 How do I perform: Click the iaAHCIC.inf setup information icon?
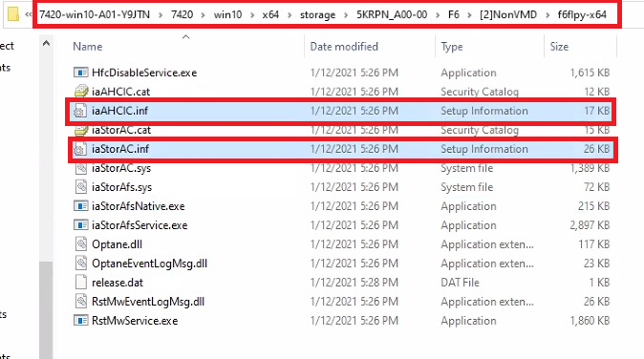click(x=80, y=111)
